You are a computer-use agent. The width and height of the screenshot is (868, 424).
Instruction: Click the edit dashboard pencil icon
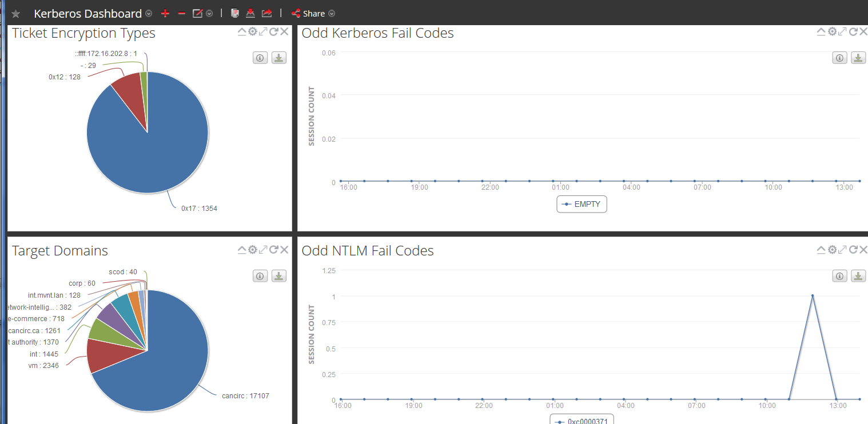click(x=198, y=13)
